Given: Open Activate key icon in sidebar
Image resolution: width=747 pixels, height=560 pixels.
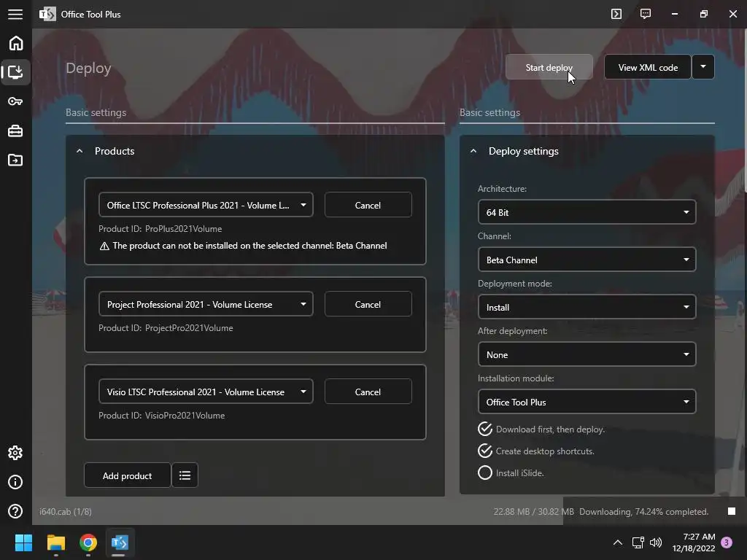Looking at the screenshot, I should [x=15, y=101].
